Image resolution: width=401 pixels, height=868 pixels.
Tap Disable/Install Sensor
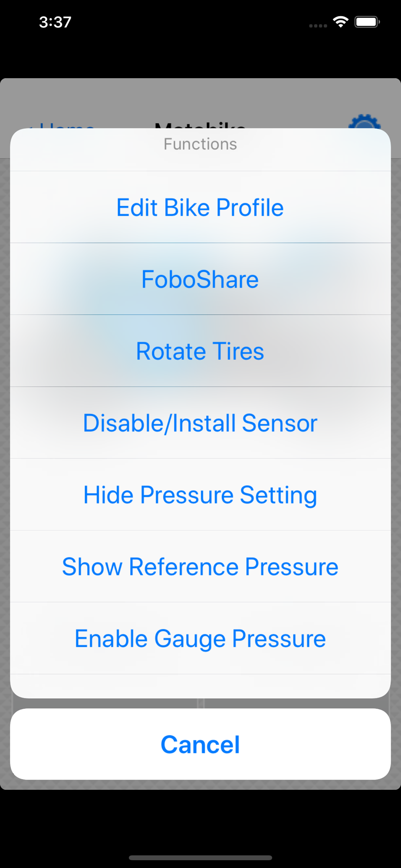click(x=200, y=423)
